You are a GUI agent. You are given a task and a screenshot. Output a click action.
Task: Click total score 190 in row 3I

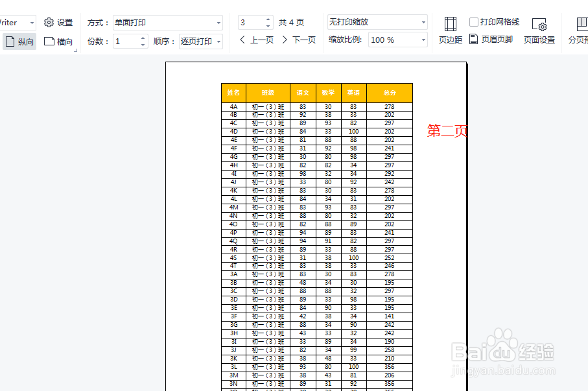tap(390, 342)
